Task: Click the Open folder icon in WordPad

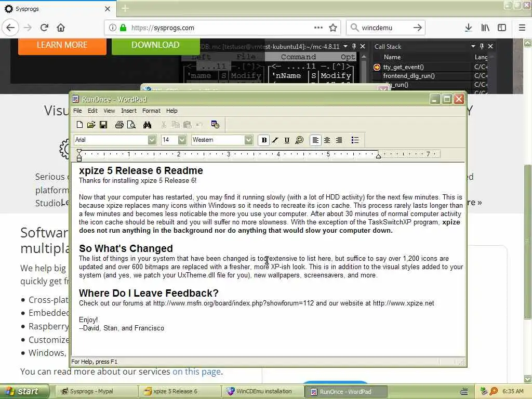Action: [91, 125]
